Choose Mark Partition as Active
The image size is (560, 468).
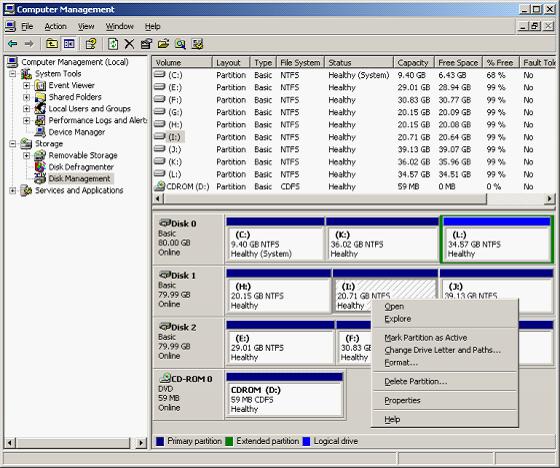click(445, 338)
